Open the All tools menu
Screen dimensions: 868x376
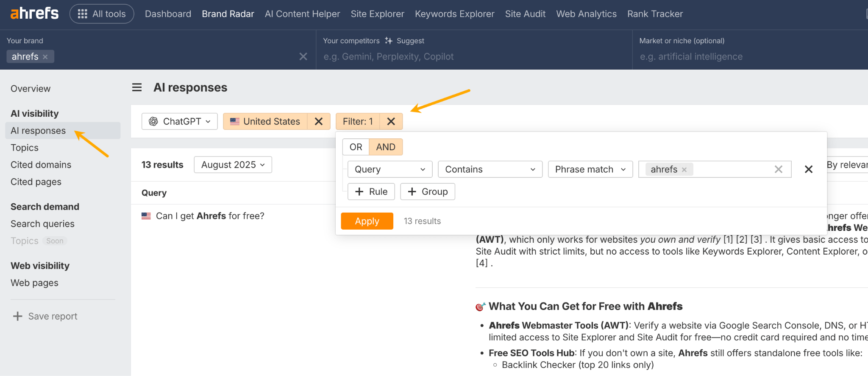pos(102,14)
